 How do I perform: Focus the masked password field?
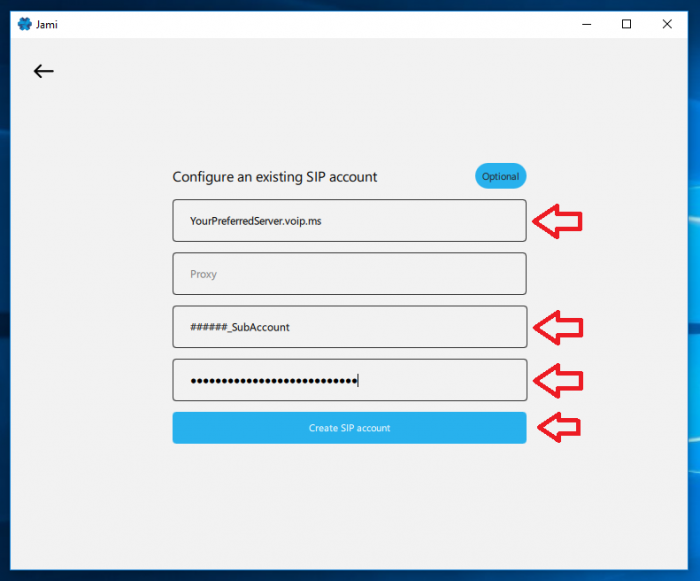coord(350,380)
